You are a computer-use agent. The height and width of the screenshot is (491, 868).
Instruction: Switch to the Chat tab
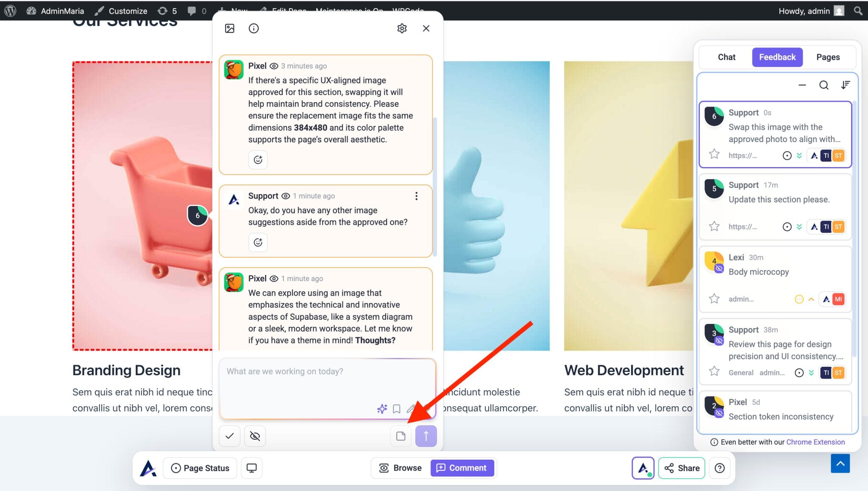coord(726,57)
